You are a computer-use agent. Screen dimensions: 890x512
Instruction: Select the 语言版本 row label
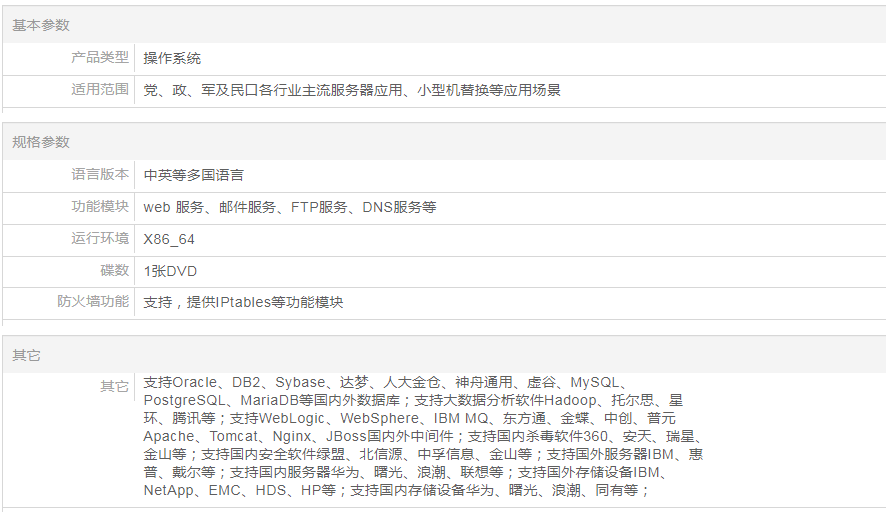pos(100,174)
